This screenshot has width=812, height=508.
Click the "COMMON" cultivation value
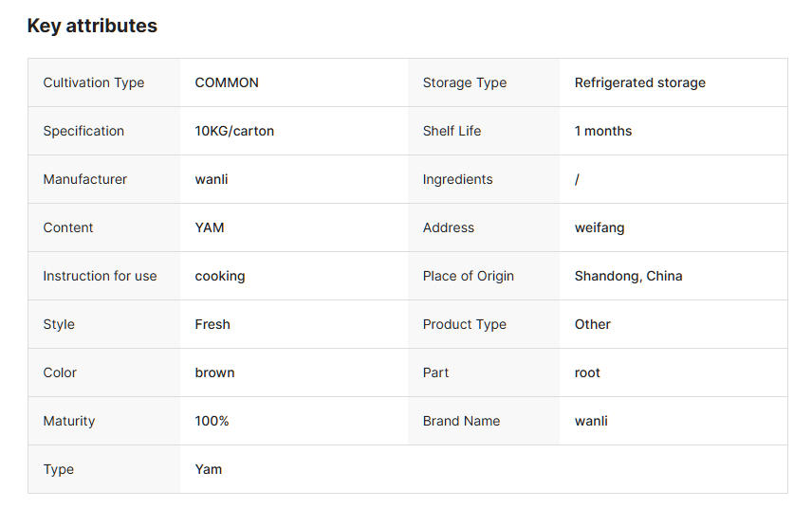pos(227,82)
